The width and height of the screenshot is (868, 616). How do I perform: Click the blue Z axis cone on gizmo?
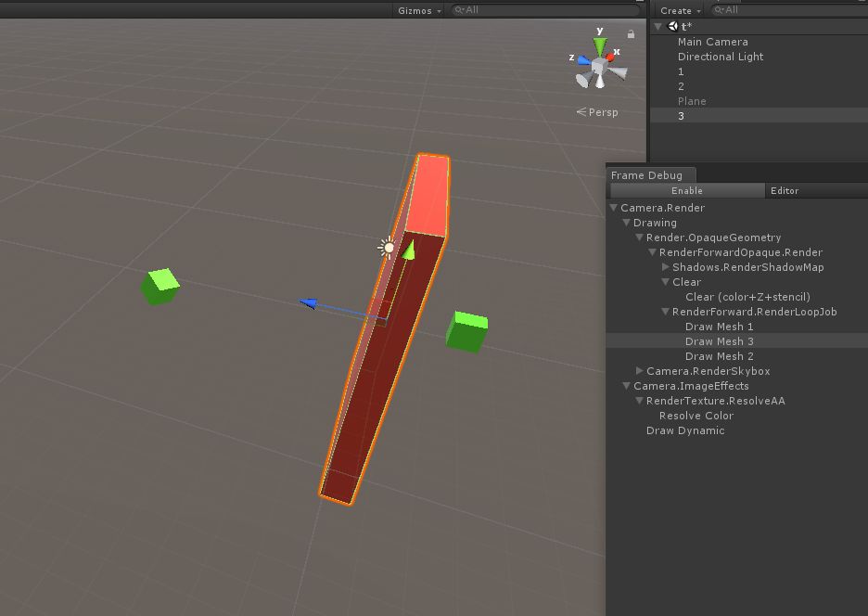click(x=583, y=60)
